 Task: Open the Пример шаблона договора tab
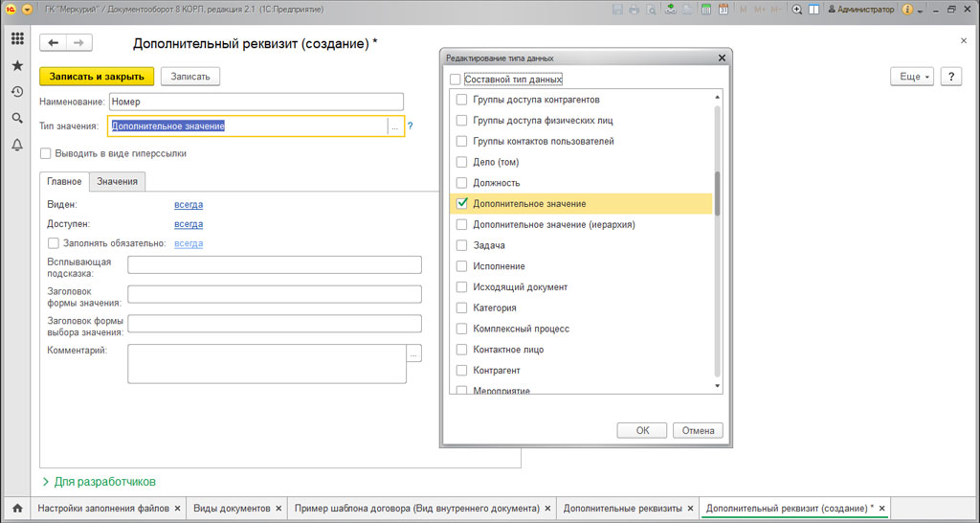pos(417,509)
